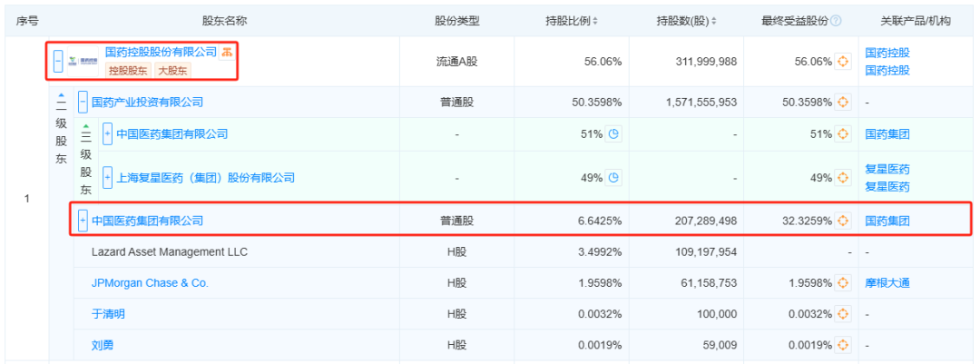Click target icon next to 50.3598% beneficial share
The height and width of the screenshot is (364, 980).
point(843,102)
